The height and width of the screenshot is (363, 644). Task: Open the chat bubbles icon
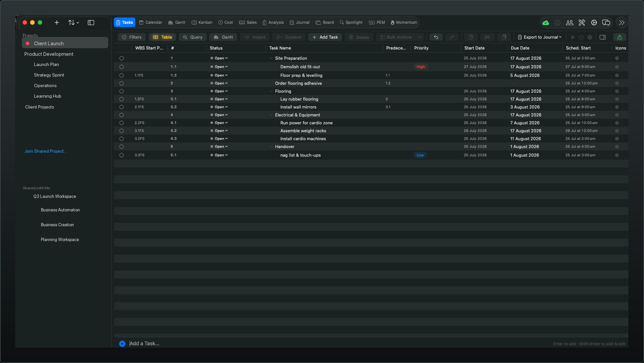(x=606, y=23)
